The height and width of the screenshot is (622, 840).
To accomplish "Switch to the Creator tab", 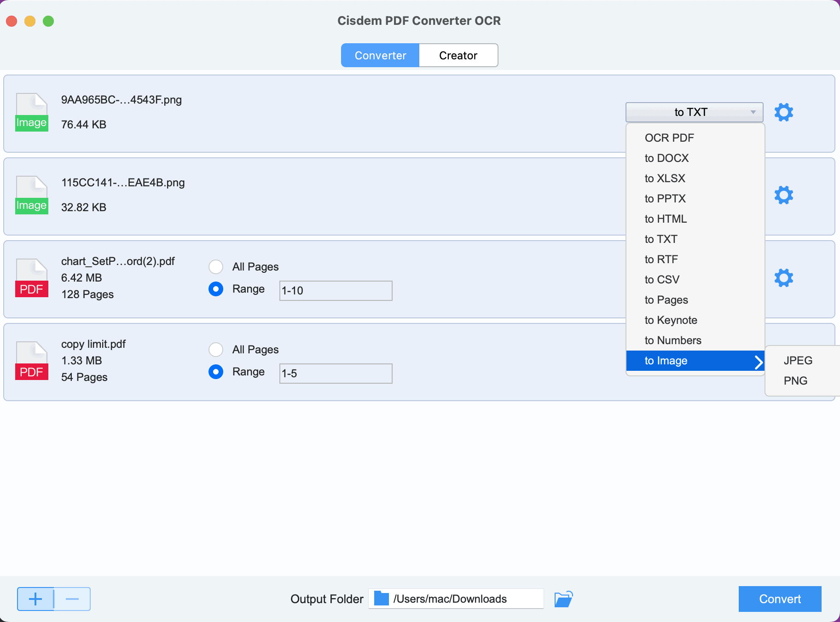I will pos(458,55).
